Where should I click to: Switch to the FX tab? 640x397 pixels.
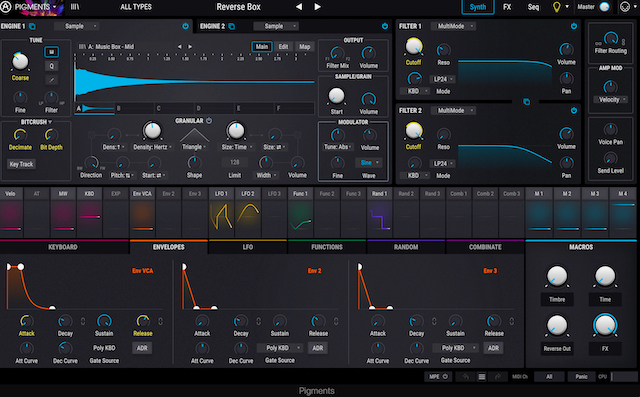click(x=507, y=7)
